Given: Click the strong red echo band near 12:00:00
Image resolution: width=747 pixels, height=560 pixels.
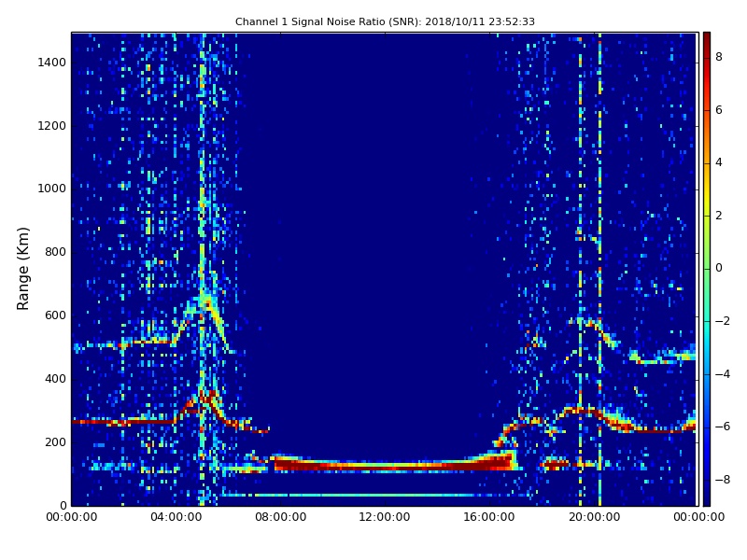Looking at the screenshot, I should click(x=393, y=463).
